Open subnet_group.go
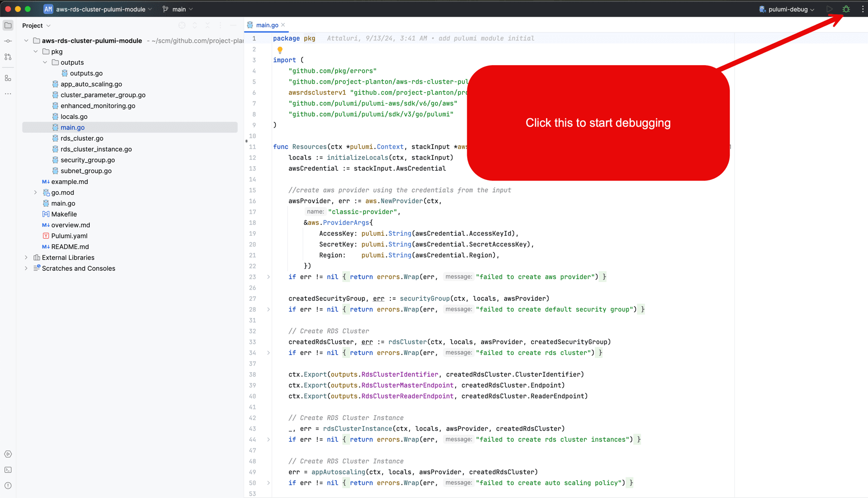This screenshot has height=498, width=868. [x=86, y=171]
